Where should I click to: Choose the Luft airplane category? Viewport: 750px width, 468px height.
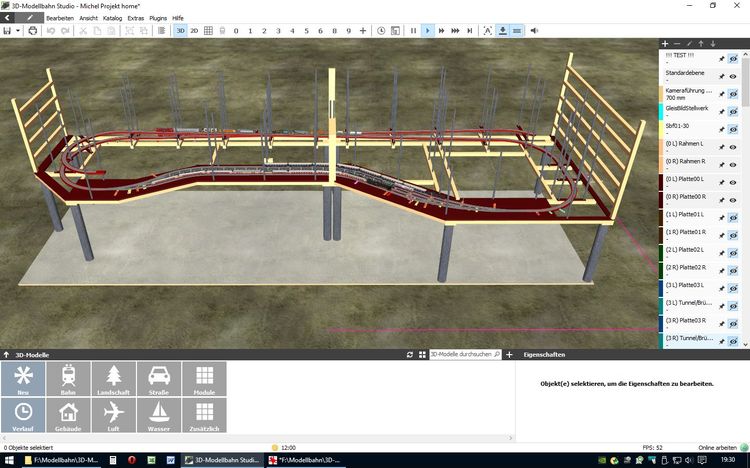coord(113,415)
